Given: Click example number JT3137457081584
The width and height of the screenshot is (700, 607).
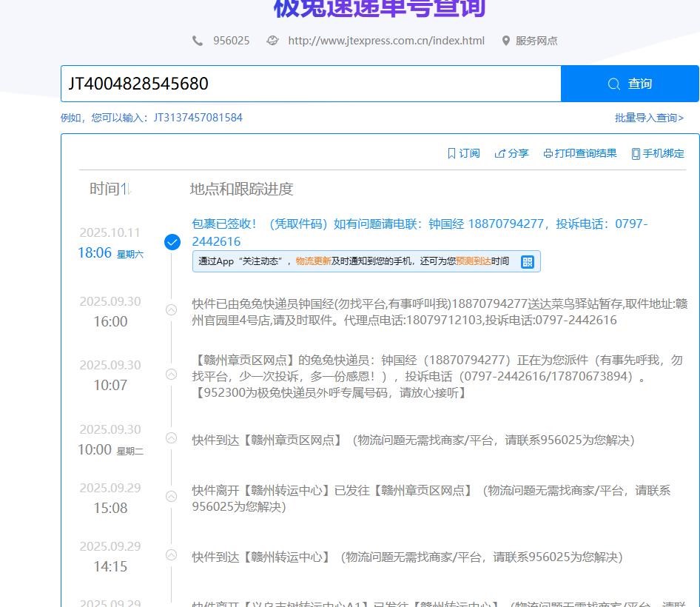Looking at the screenshot, I should (198, 118).
